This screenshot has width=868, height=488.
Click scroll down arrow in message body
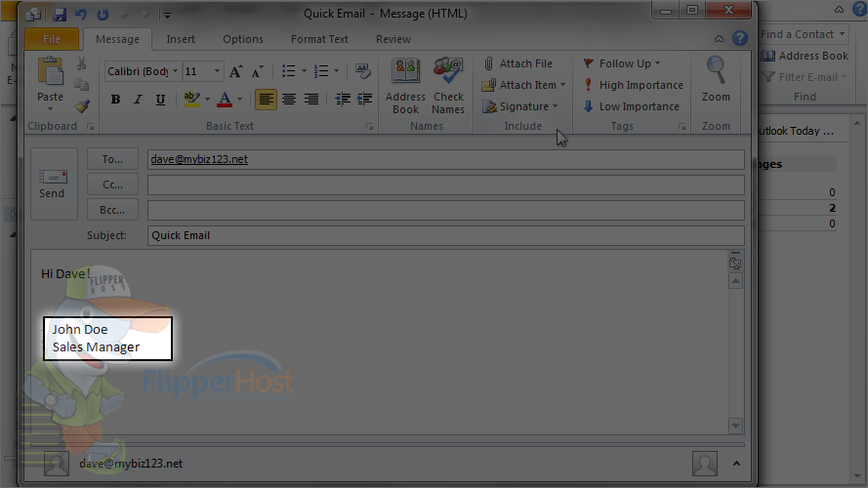coord(735,426)
